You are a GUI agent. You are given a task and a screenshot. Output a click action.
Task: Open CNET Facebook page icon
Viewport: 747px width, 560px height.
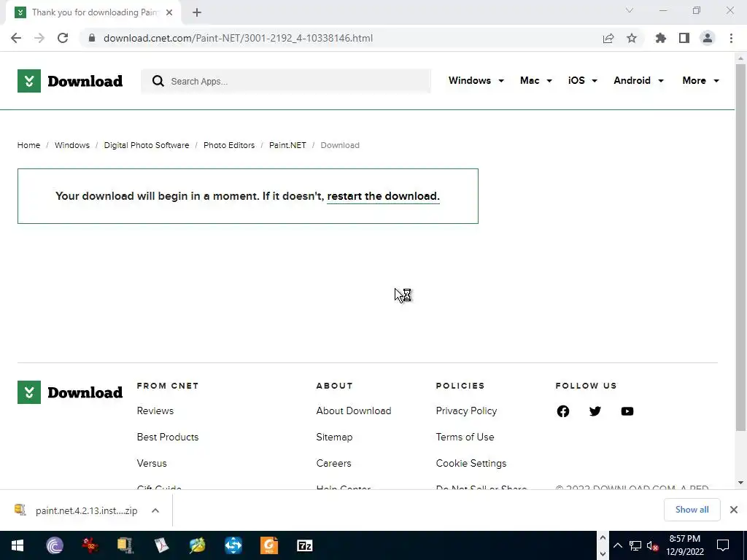(562, 411)
